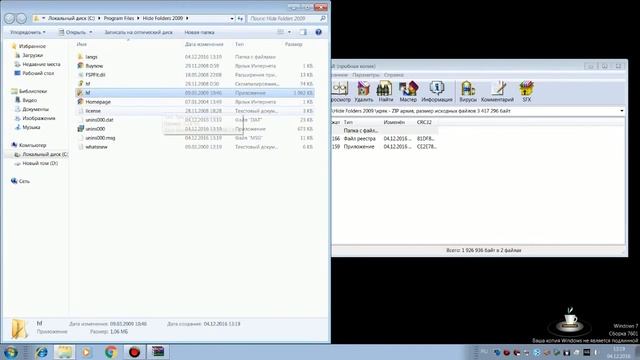This screenshot has height=360, width=640.
Task: Expand breadcrumb arrow after Program Files
Action: [x=138, y=18]
